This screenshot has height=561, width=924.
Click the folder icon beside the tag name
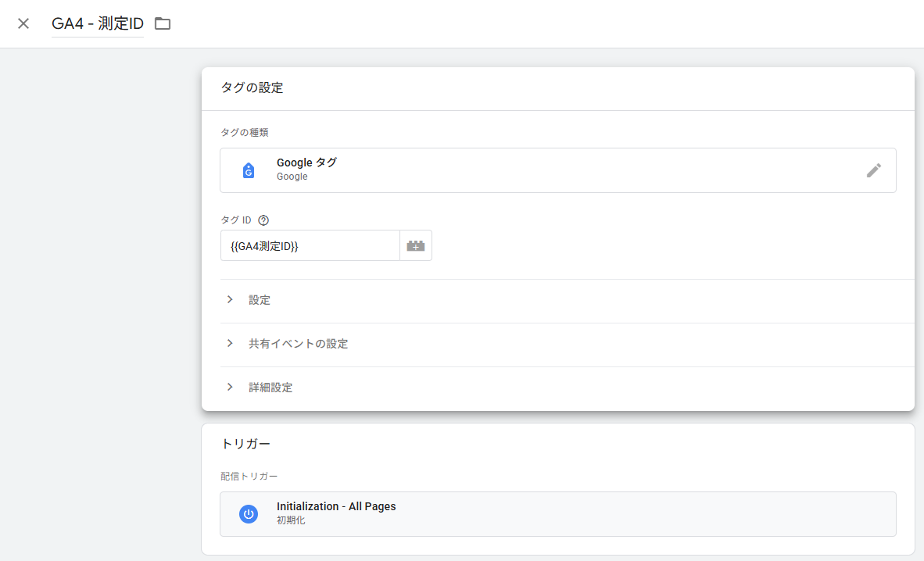pos(163,23)
